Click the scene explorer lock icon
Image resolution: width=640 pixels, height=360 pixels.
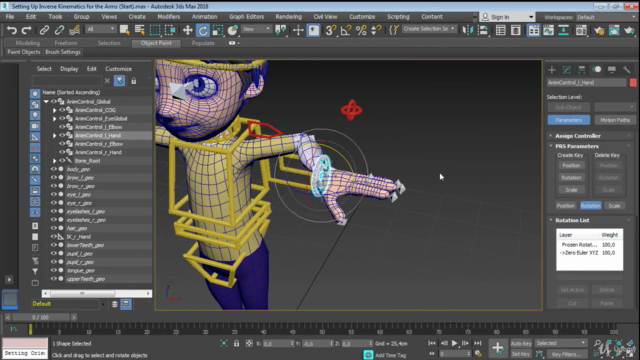coord(133,81)
